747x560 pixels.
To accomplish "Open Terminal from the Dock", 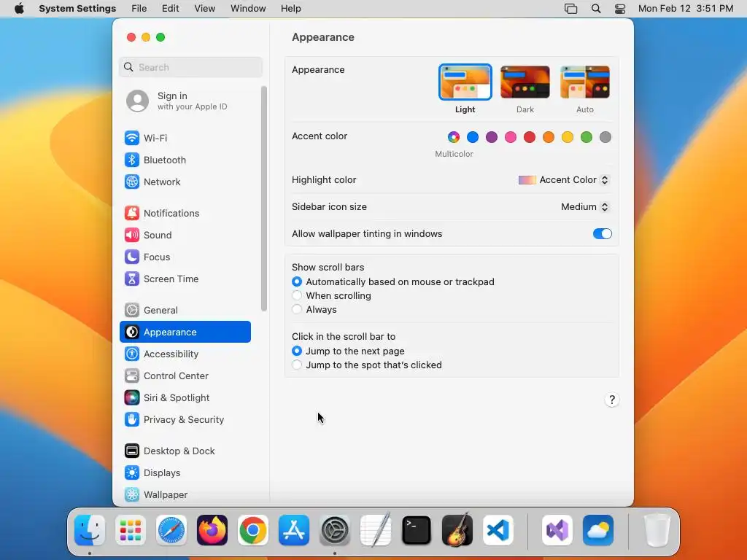I will 417,530.
